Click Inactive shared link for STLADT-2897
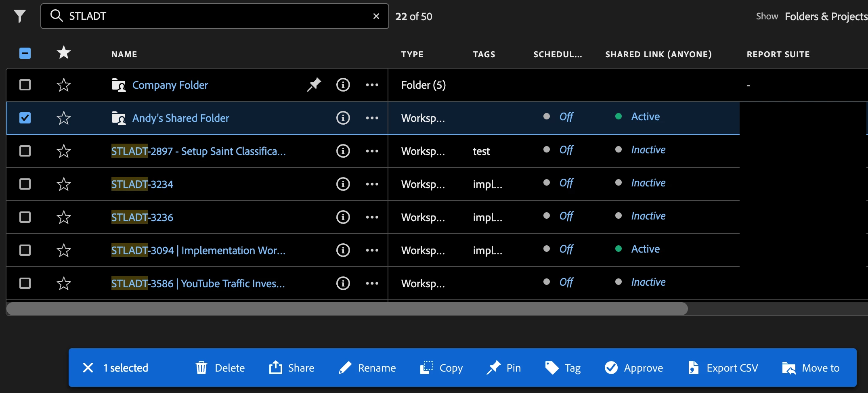This screenshot has height=393, width=868. (648, 150)
